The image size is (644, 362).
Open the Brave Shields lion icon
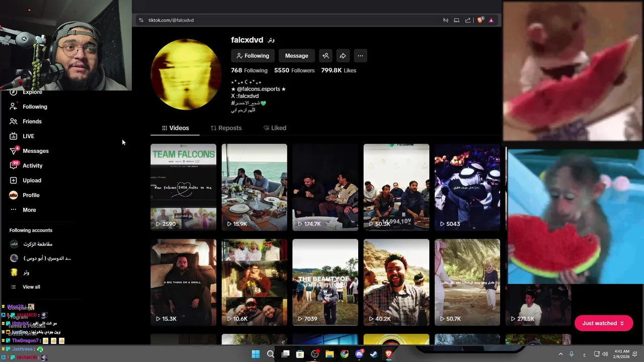480,20
